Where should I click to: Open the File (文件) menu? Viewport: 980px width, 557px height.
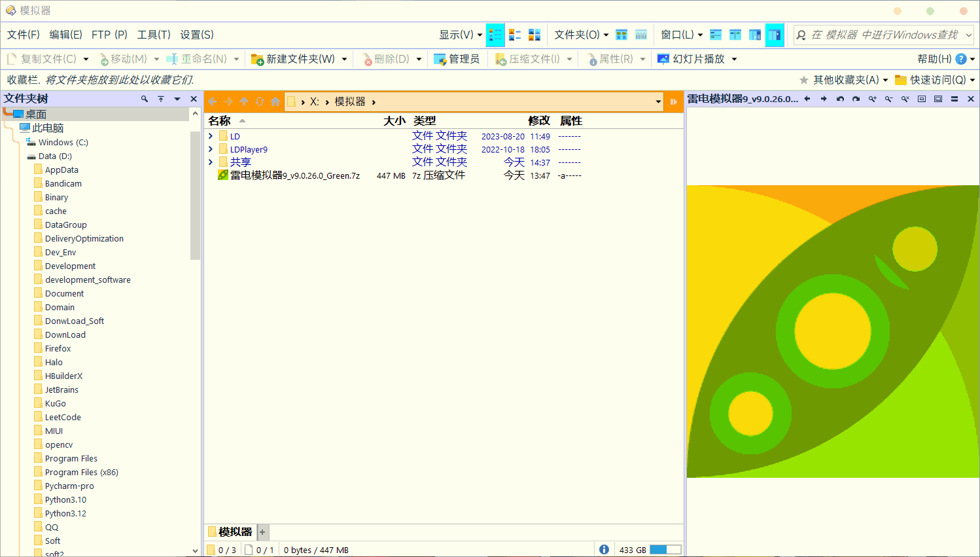pyautogui.click(x=24, y=35)
